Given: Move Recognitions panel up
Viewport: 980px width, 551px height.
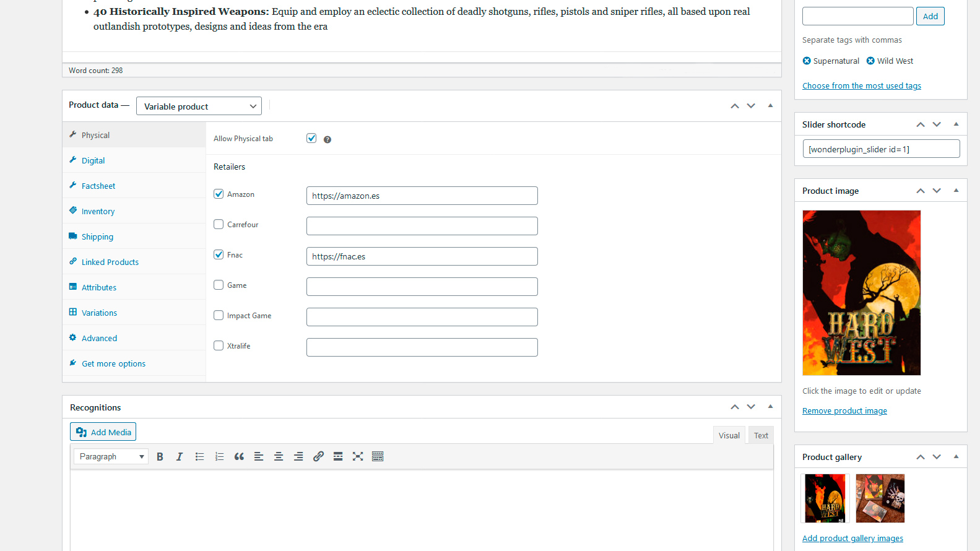Looking at the screenshot, I should tap(735, 407).
